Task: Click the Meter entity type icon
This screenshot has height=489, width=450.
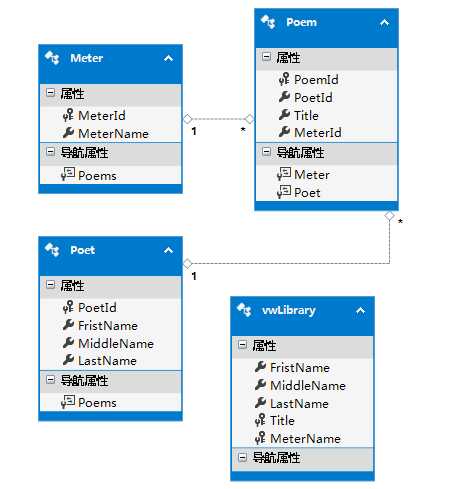Action: (x=52, y=58)
